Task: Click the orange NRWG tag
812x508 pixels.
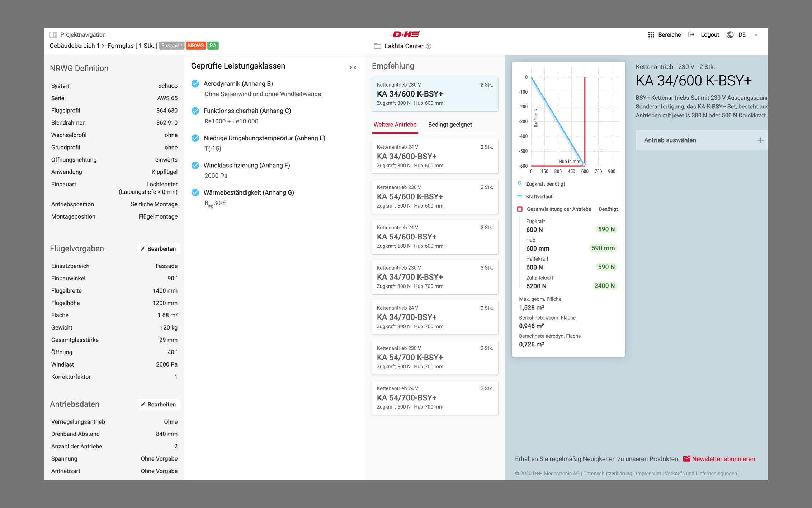Action: (x=195, y=46)
